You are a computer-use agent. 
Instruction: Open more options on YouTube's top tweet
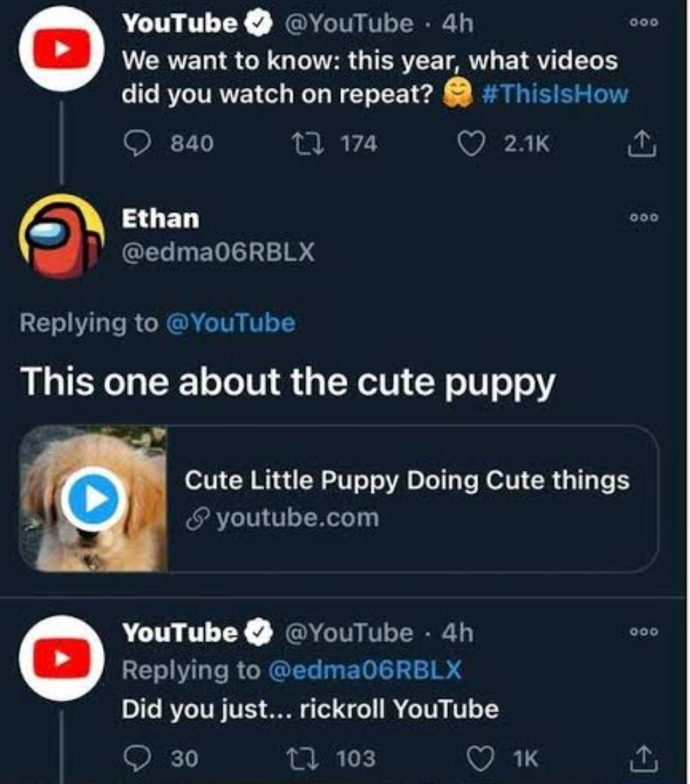646,22
